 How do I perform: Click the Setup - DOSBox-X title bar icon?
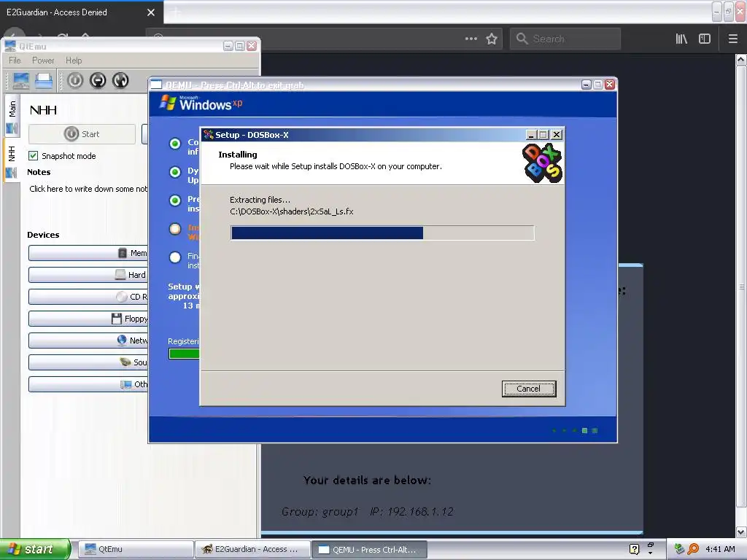click(x=208, y=135)
